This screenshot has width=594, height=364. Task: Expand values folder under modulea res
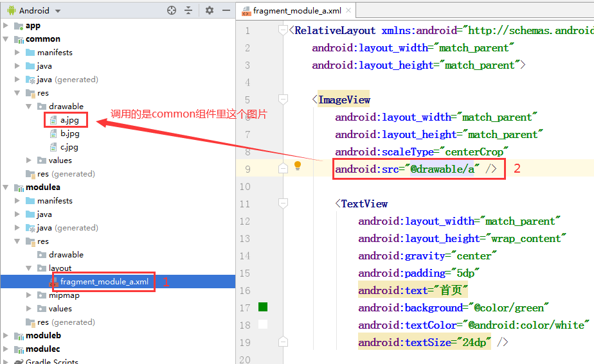(28, 309)
